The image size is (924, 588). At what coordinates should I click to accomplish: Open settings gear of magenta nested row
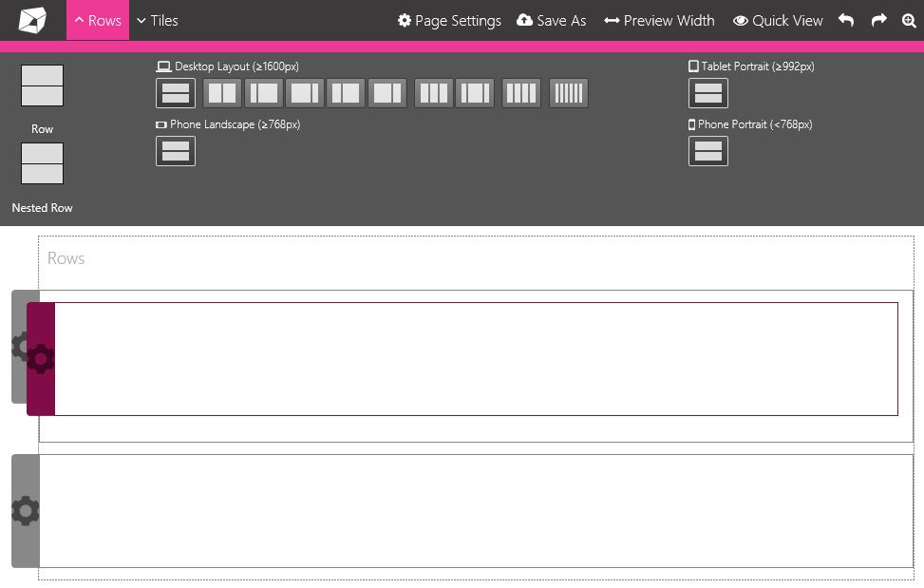click(41, 359)
